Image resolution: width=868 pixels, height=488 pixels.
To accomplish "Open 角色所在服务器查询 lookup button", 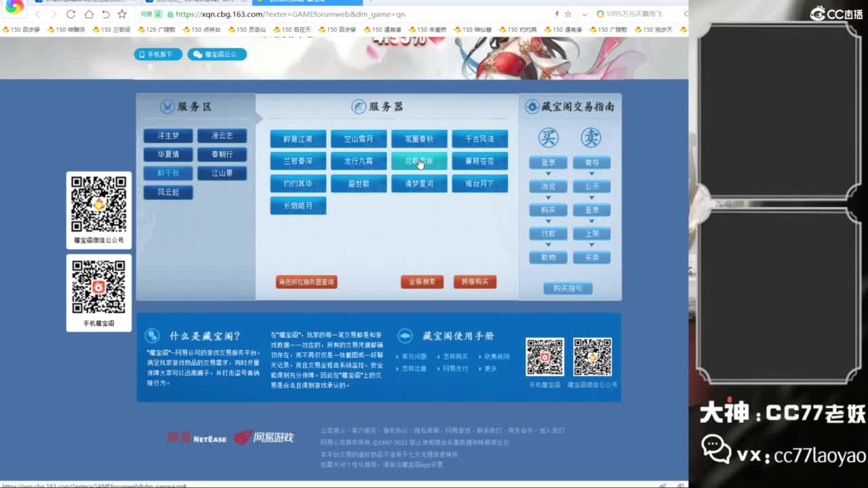I will pos(307,282).
